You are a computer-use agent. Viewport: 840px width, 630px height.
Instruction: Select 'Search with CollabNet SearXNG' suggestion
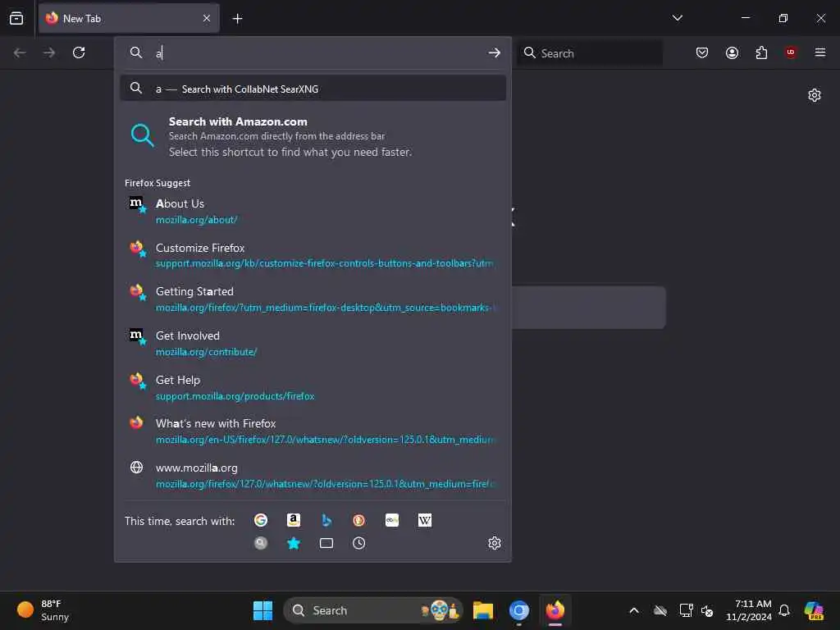click(x=313, y=89)
